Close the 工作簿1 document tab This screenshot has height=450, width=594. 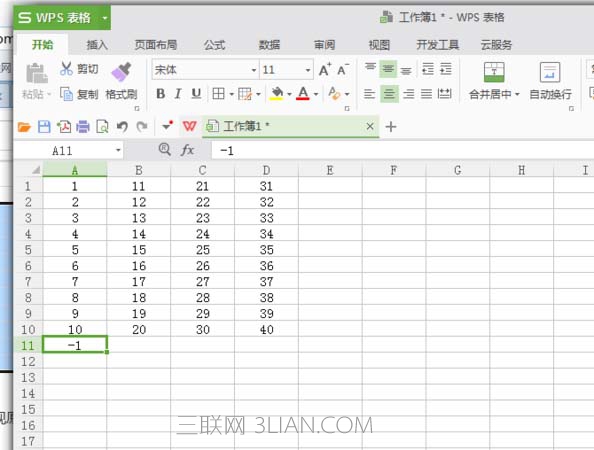coord(370,126)
